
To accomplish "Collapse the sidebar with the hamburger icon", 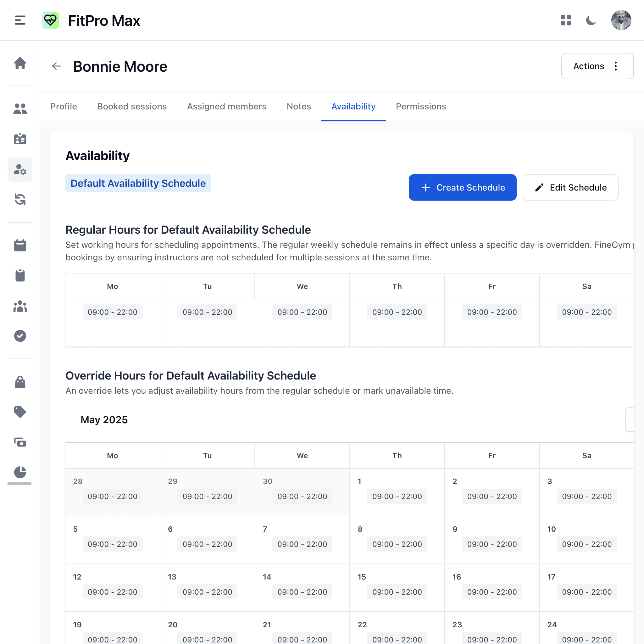I will click(x=20, y=20).
